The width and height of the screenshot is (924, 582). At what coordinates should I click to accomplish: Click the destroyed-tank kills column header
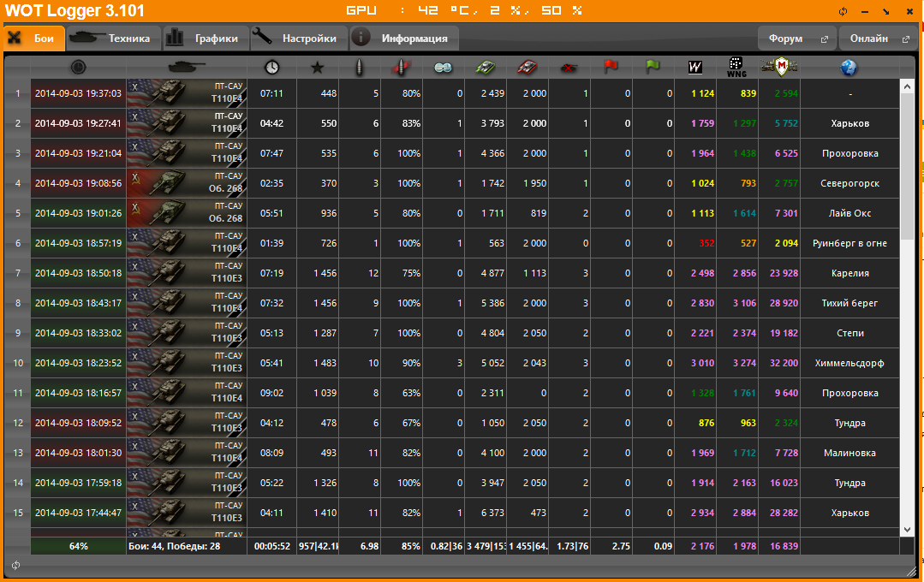[x=569, y=68]
